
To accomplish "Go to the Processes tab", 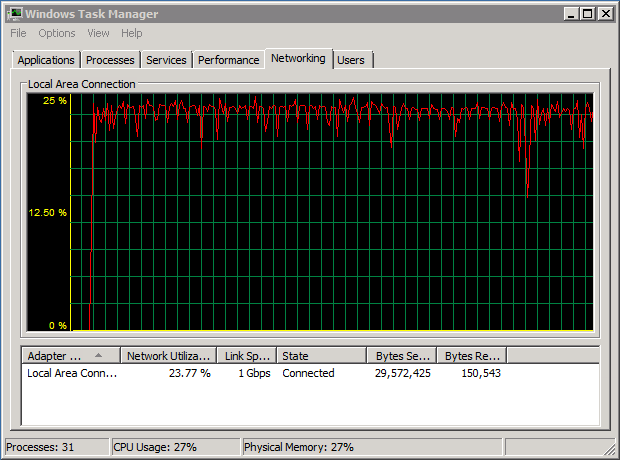I will [x=109, y=60].
